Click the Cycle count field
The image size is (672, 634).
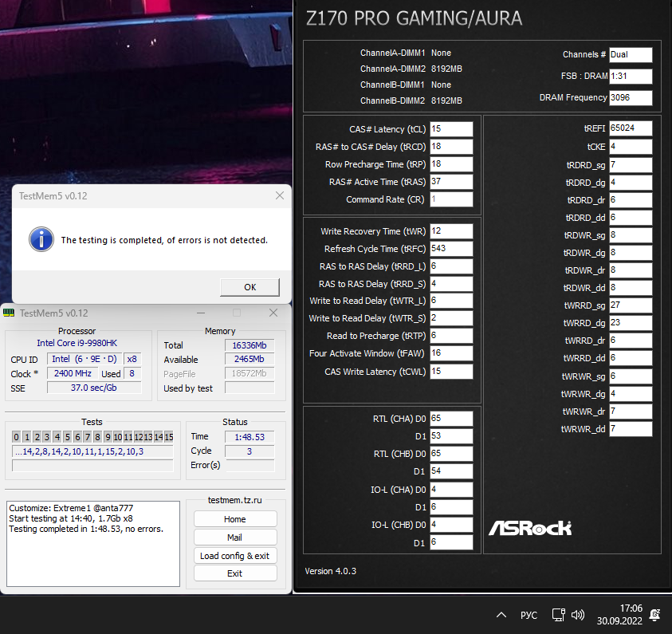click(250, 451)
